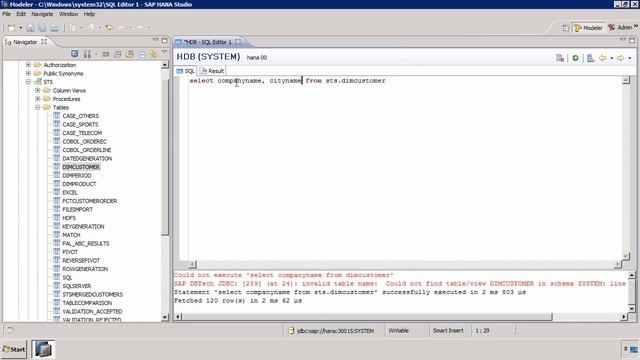The width and height of the screenshot is (640, 360).
Task: Expand the Public Synonyms folder
Action: click(x=28, y=73)
